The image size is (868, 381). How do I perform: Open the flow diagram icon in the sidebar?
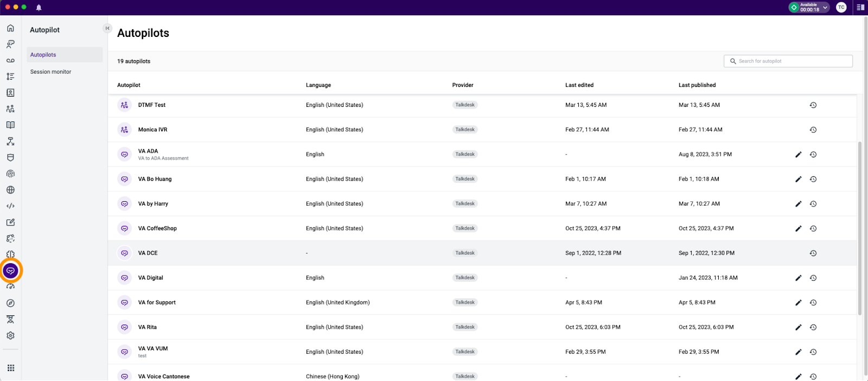click(x=10, y=141)
